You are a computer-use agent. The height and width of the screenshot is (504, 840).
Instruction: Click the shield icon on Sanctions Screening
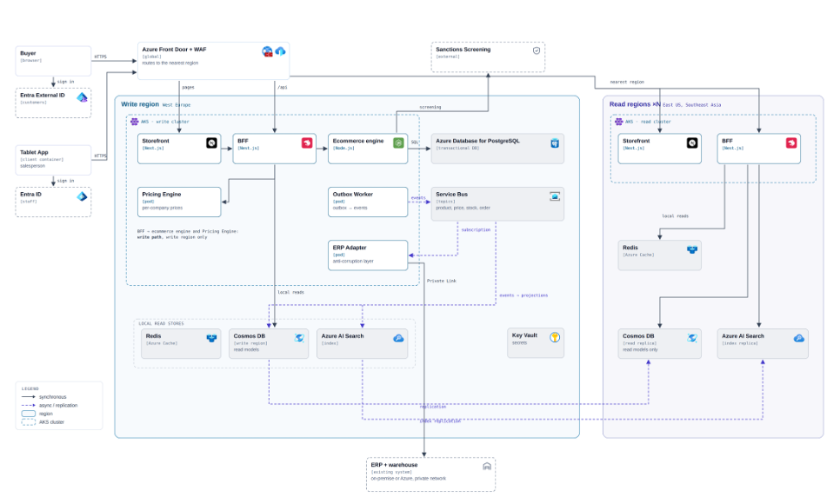537,51
